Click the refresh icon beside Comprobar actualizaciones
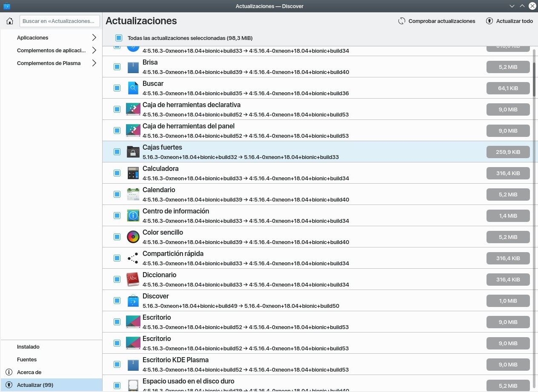This screenshot has width=538, height=392. point(402,21)
